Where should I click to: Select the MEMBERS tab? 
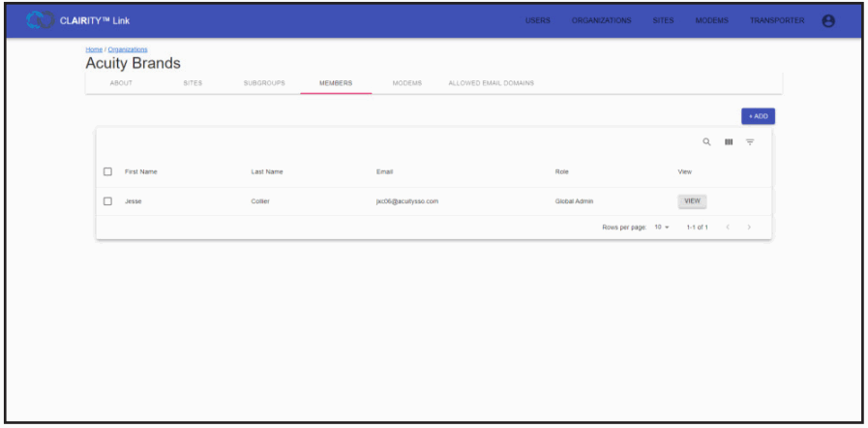(x=336, y=83)
